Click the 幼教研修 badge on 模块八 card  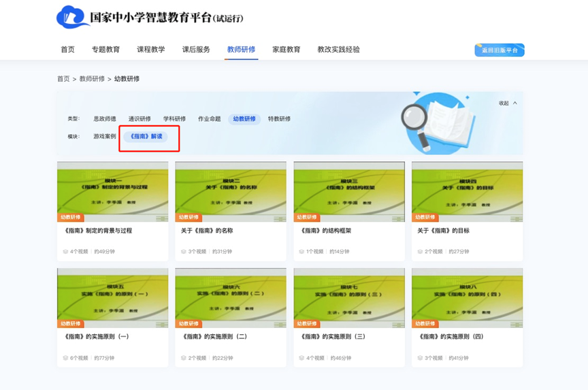425,323
